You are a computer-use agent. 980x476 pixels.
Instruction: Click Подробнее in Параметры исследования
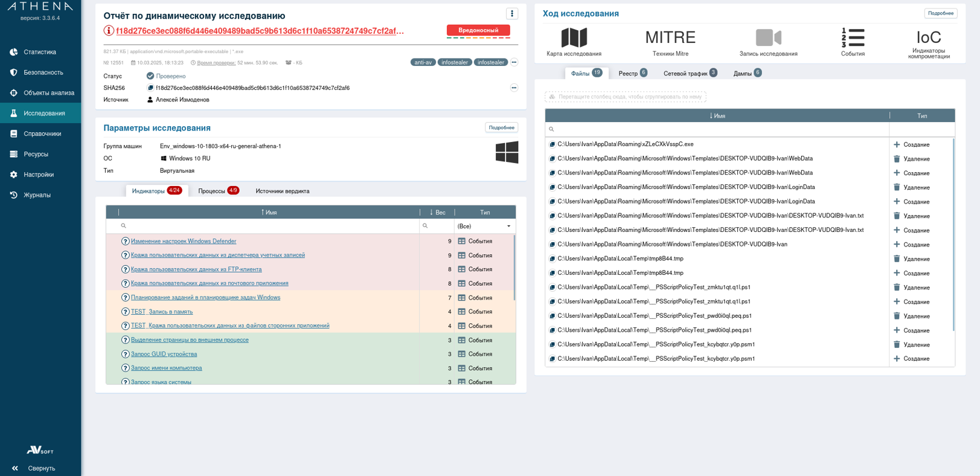[501, 127]
